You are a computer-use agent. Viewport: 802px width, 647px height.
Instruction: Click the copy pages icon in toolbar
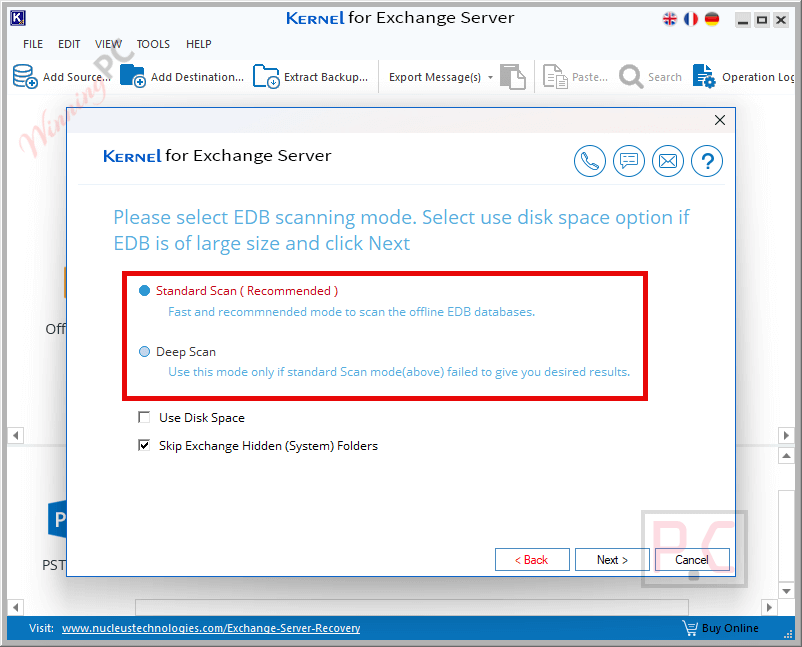pos(513,77)
